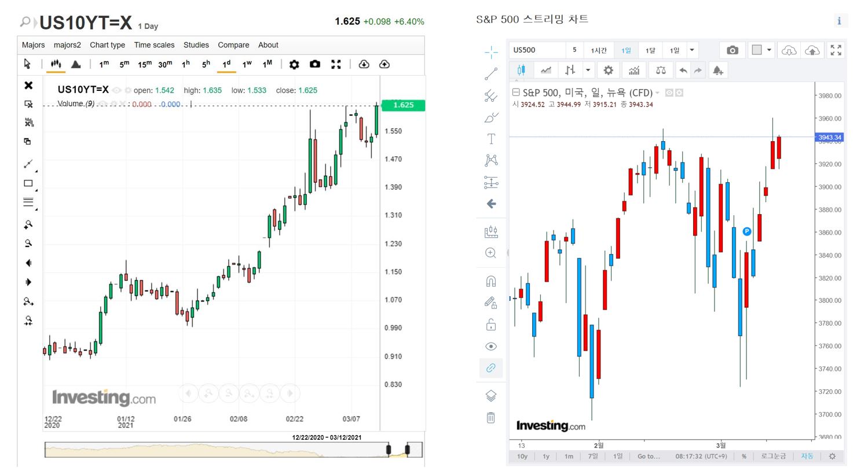Select the text tool in S&P 500 sidebar

(491, 139)
